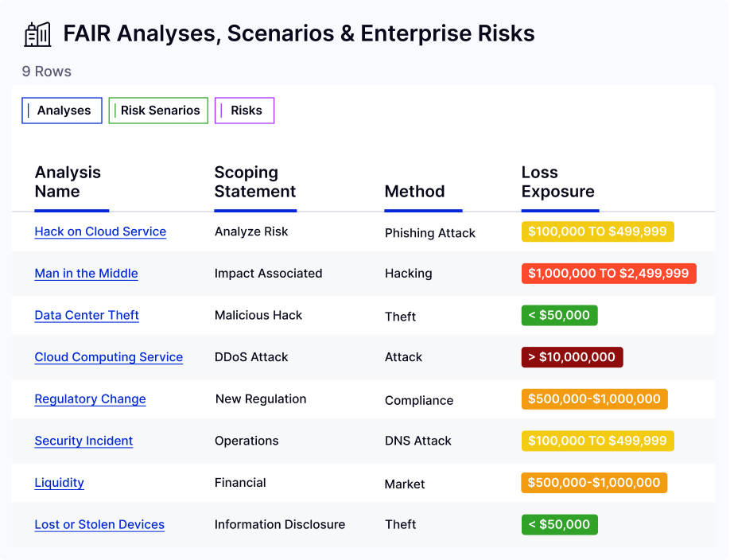The height and width of the screenshot is (560, 730).
Task: Click the FAIR Analyses page title
Action: tap(299, 33)
